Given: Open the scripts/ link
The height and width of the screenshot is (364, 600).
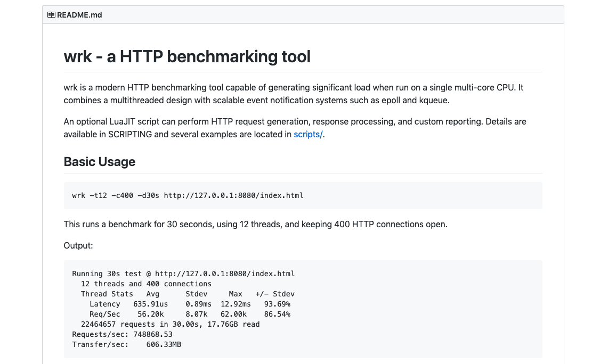Looking at the screenshot, I should tap(308, 134).
